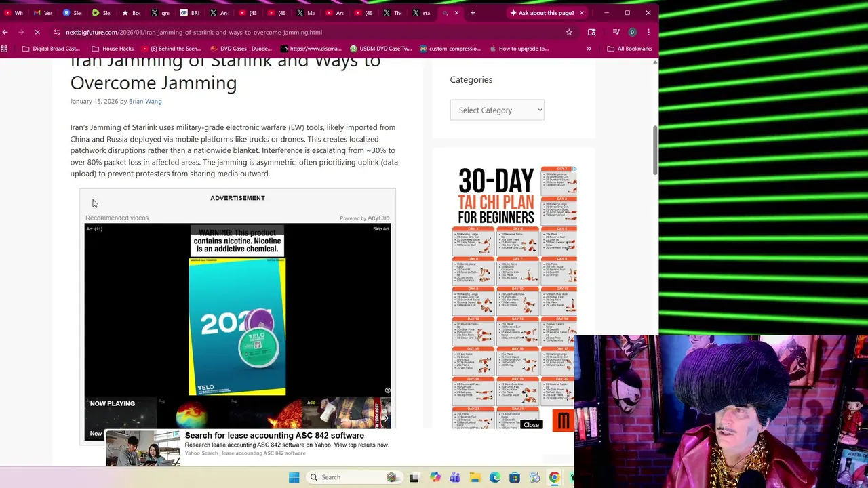Open the Chrome three-dot menu
The image size is (868, 488).
click(648, 32)
